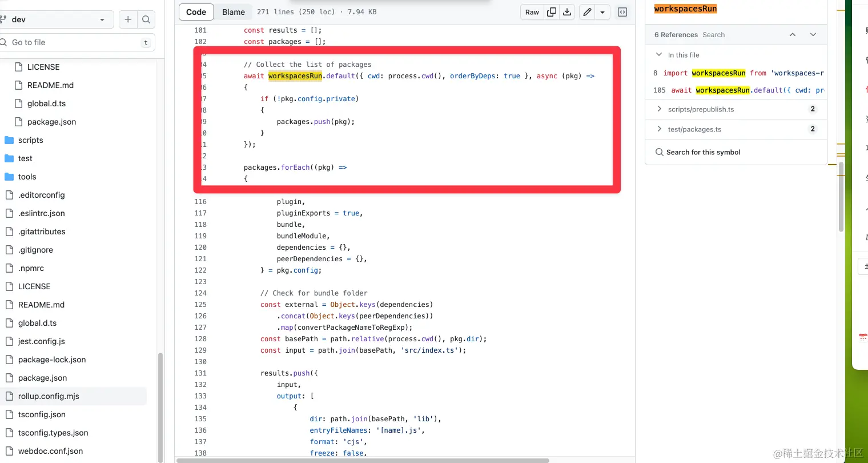The height and width of the screenshot is (463, 868).
Task: Click the search files magnifier icon
Action: (146, 19)
